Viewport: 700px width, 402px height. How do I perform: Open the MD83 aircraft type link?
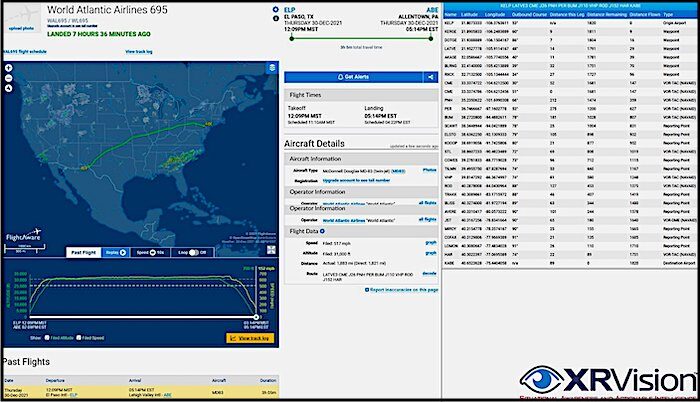[398, 171]
